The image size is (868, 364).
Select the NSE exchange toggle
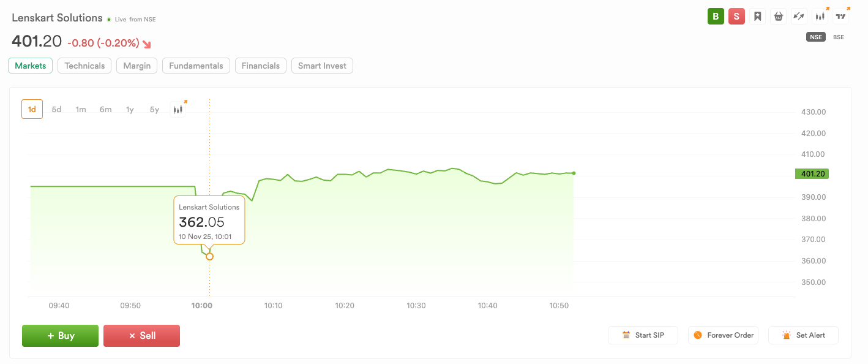(x=815, y=37)
